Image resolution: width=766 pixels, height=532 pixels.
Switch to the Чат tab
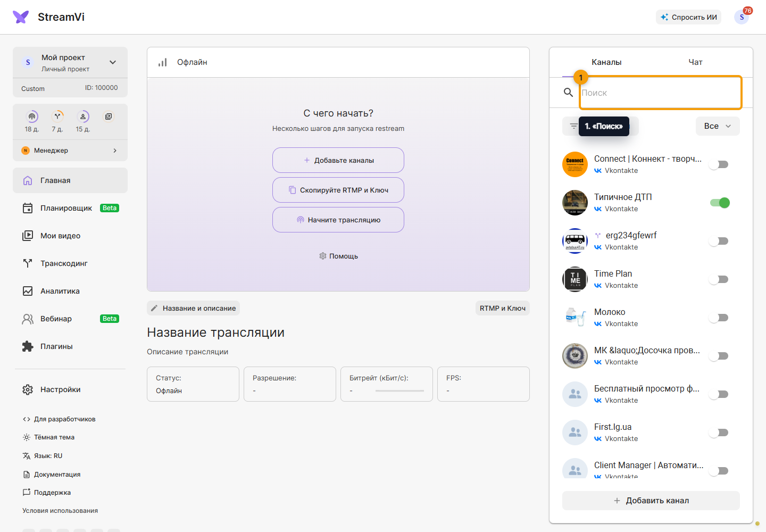point(695,62)
